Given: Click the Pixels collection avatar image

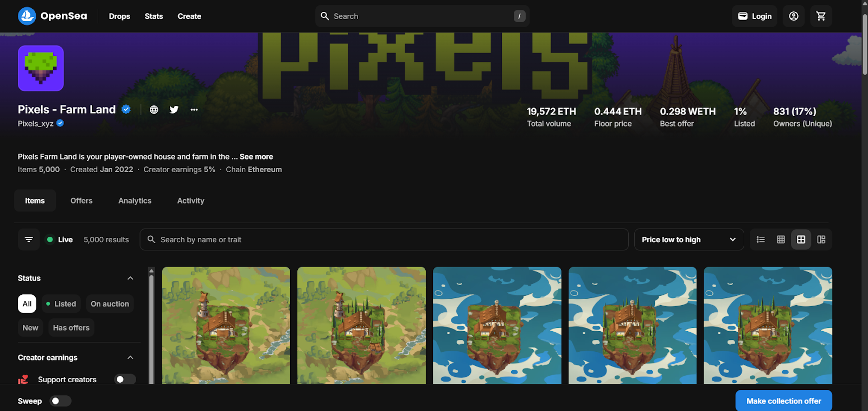Looking at the screenshot, I should (41, 68).
